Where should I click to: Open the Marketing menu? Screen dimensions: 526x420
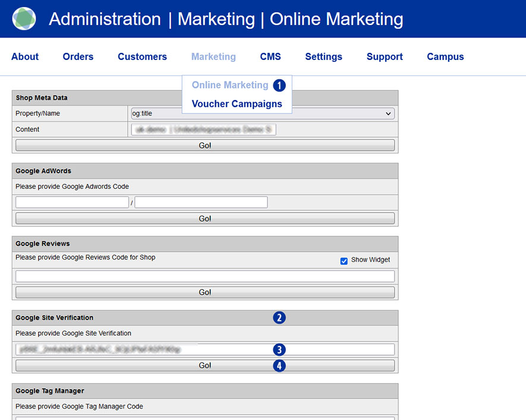click(x=213, y=57)
